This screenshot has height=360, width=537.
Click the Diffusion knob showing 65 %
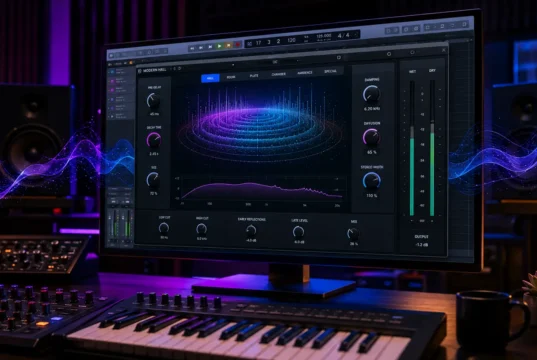(372, 137)
